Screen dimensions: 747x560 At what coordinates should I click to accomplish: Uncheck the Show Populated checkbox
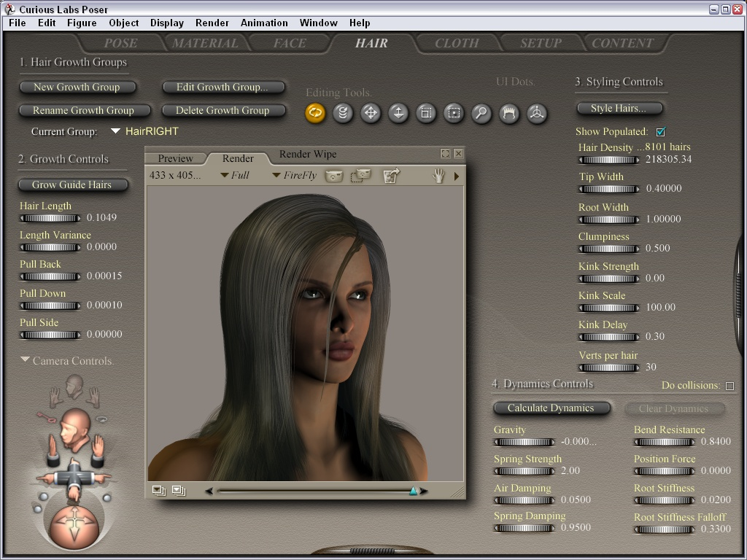coord(661,132)
